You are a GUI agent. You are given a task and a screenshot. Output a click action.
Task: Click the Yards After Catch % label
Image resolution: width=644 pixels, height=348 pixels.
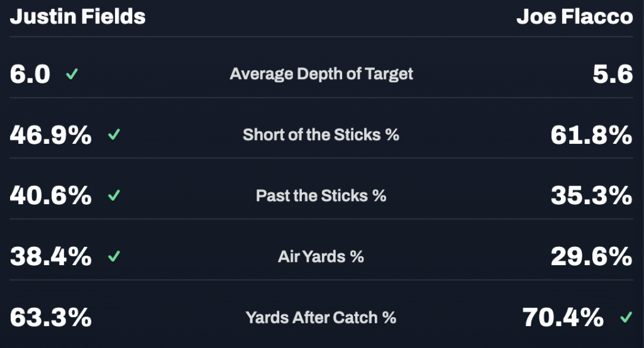(x=321, y=318)
